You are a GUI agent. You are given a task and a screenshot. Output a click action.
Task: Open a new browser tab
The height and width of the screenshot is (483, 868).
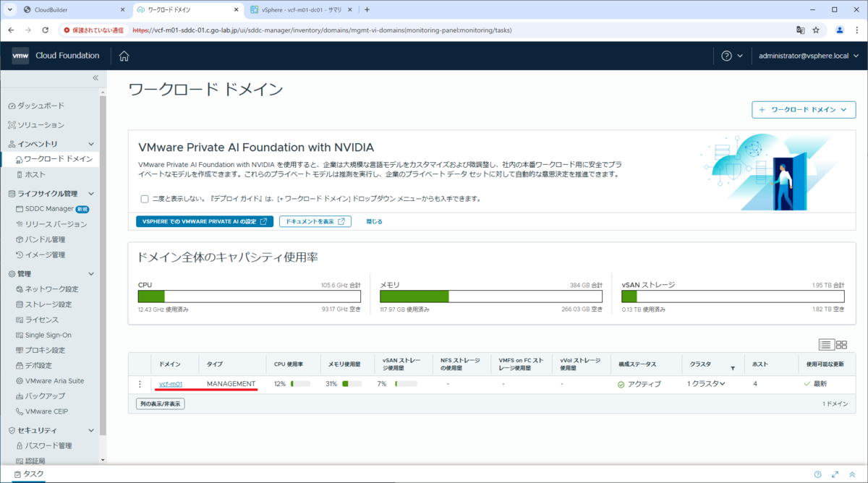(367, 10)
